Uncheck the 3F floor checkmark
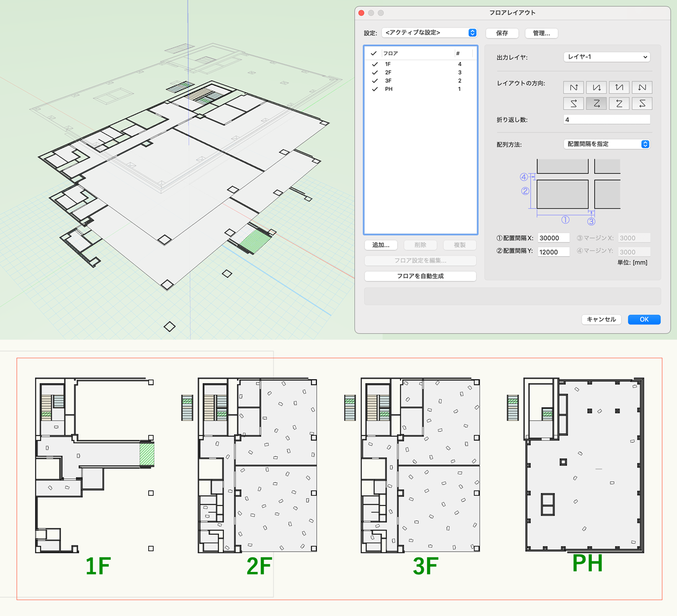 375,81
